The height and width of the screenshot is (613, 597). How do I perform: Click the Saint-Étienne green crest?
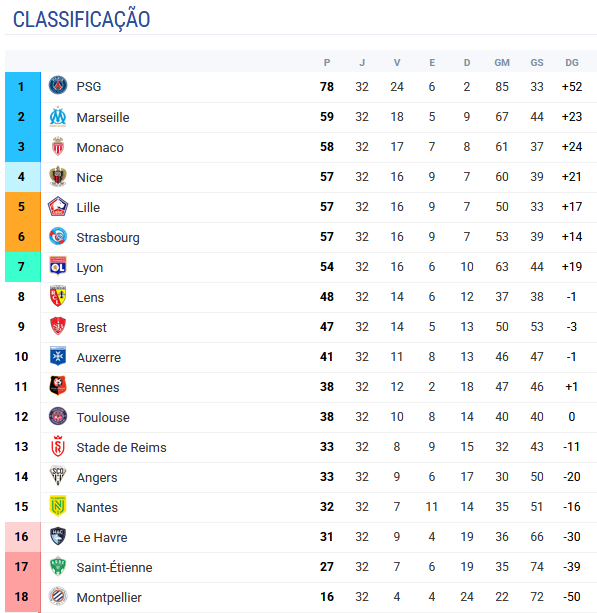click(58, 566)
